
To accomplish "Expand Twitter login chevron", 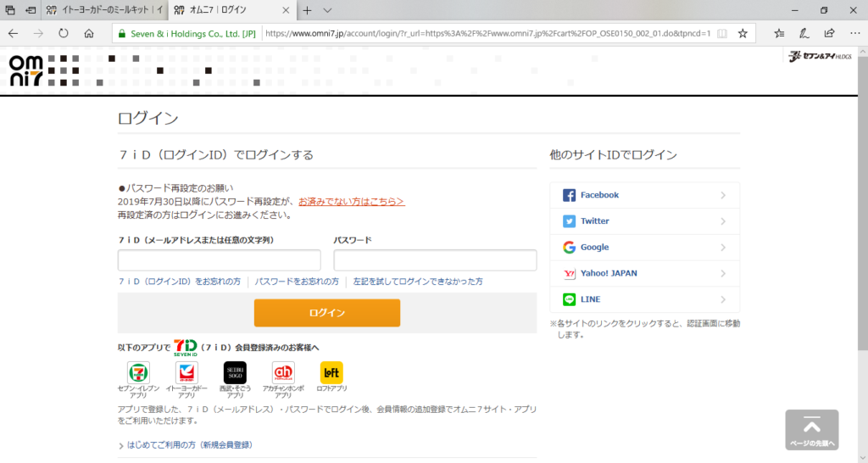I will [723, 221].
